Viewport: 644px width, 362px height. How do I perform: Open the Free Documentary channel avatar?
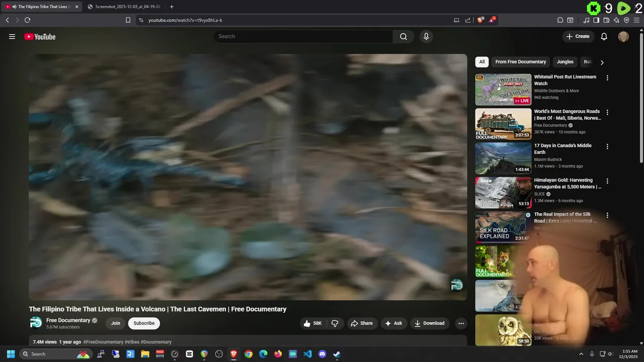pyautogui.click(x=36, y=323)
